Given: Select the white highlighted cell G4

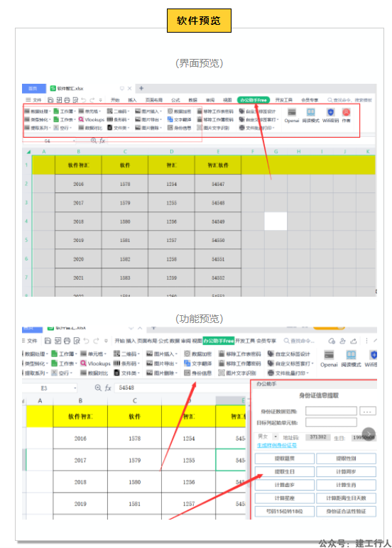Looking at the screenshot, I should [276, 221].
